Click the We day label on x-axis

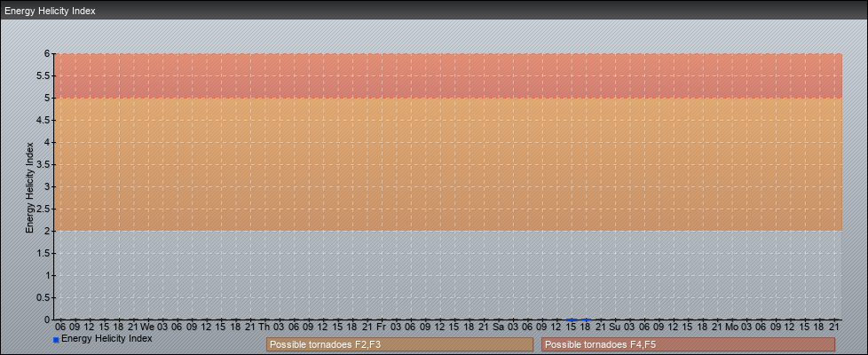click(147, 327)
